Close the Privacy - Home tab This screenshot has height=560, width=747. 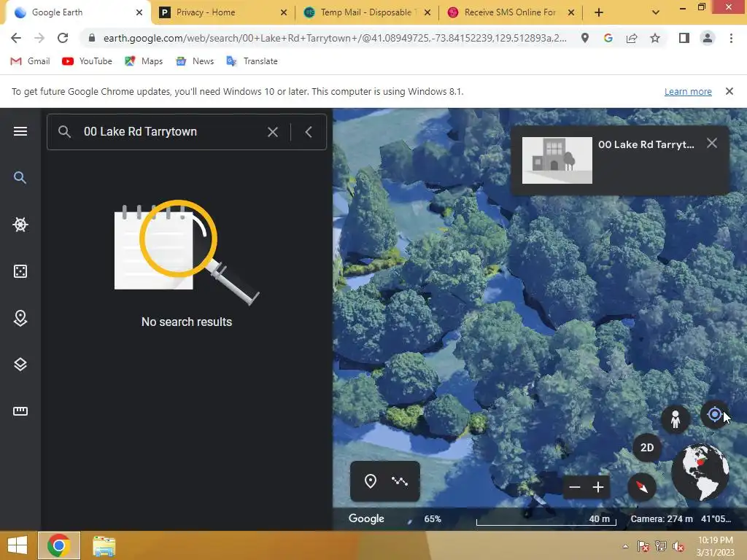click(284, 13)
